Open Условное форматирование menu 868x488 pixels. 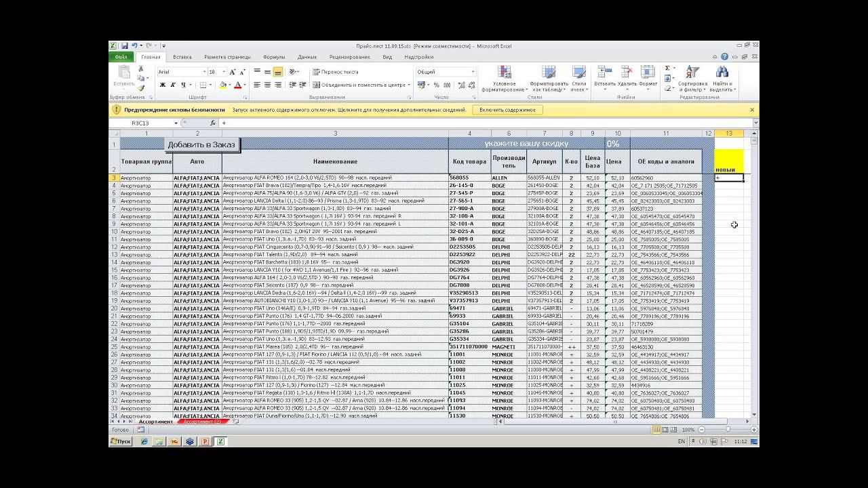pyautogui.click(x=505, y=79)
